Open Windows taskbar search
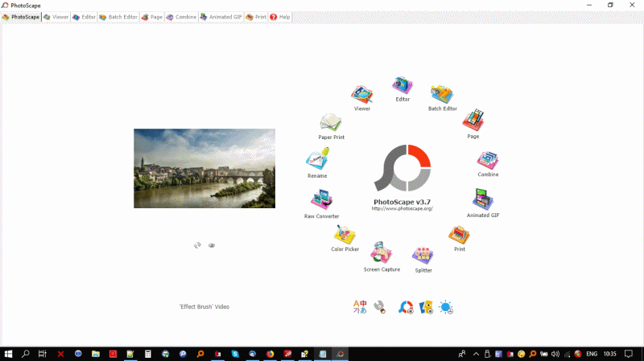The height and width of the screenshot is (361, 644). 26,354
